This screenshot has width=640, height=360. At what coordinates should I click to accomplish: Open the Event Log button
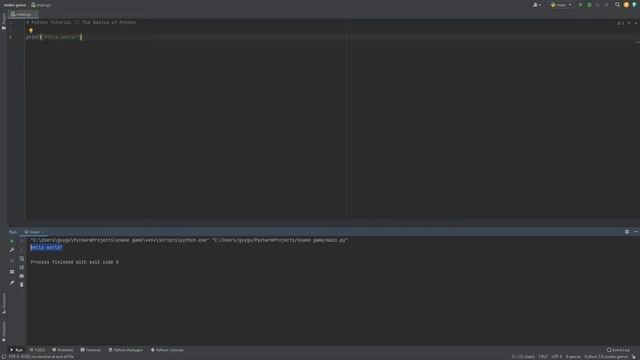(618, 350)
